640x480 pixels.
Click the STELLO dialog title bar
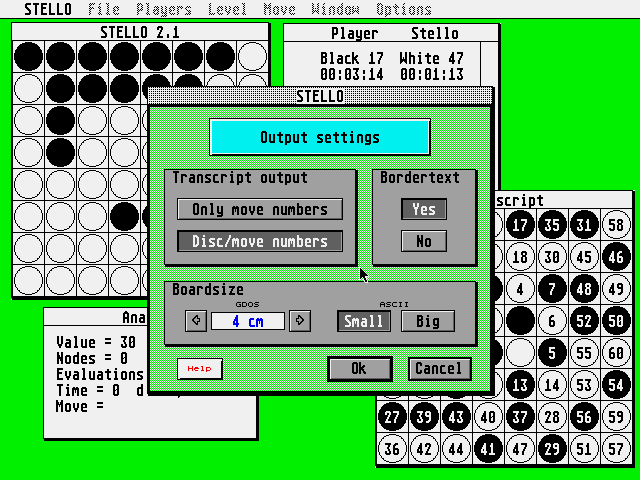tap(320, 96)
